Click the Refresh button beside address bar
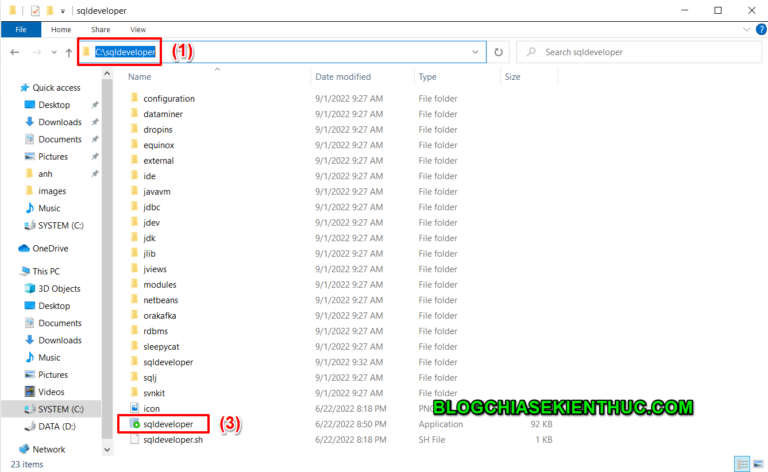Viewport: 768px width, 472px height. [499, 51]
